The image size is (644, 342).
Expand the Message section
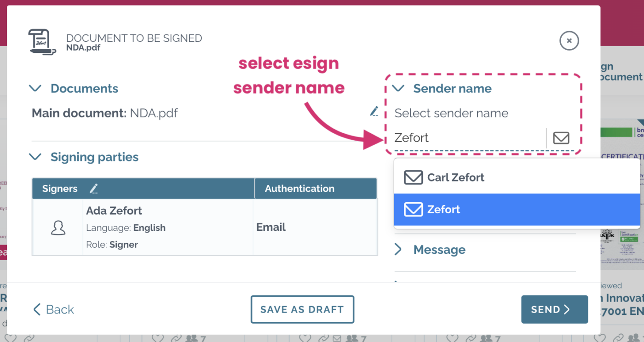398,249
